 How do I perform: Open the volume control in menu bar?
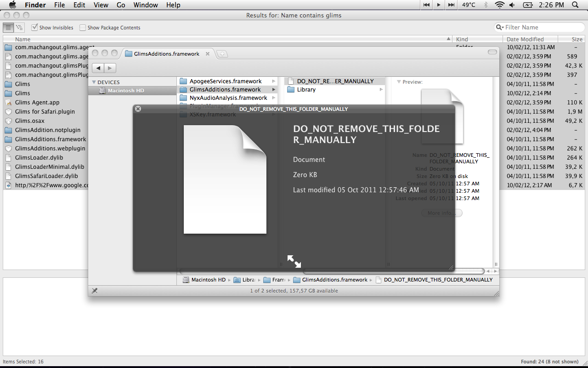[x=512, y=5]
